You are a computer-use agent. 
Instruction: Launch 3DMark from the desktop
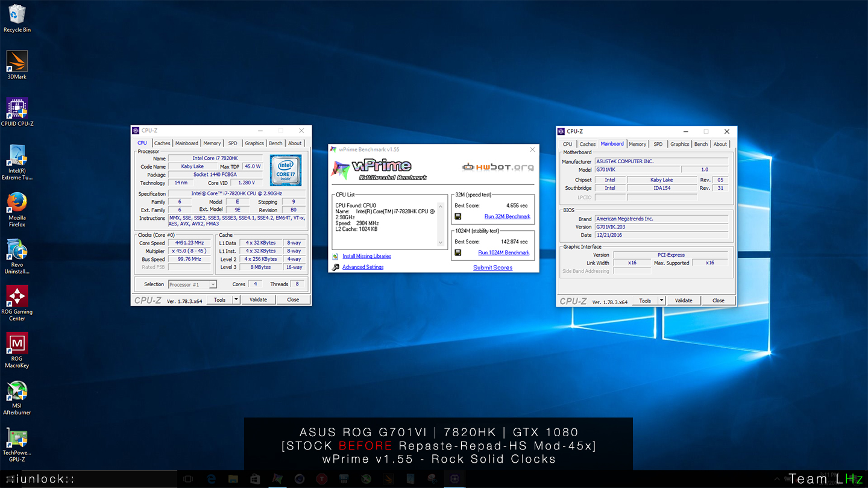[x=17, y=65]
